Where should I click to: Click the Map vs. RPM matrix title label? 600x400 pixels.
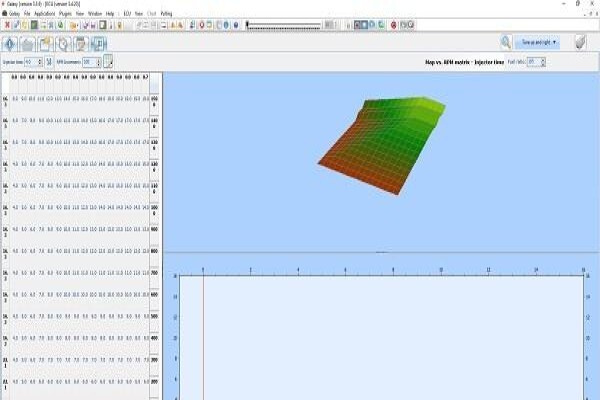(465, 62)
